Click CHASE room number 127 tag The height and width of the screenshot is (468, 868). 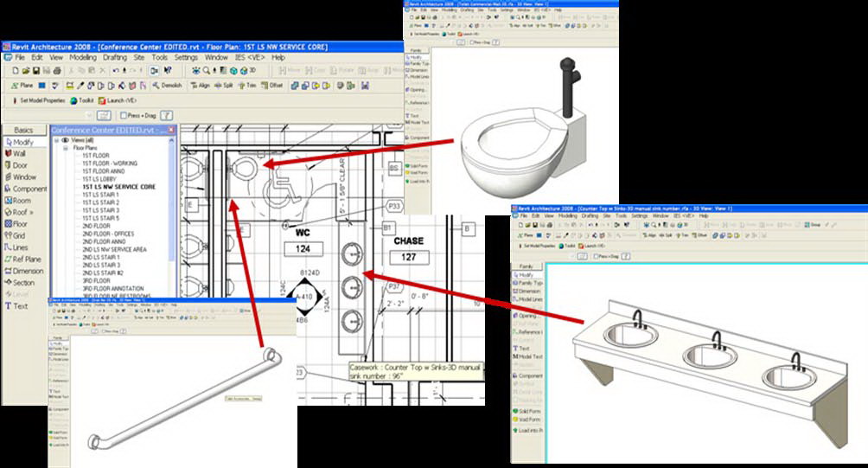409,257
